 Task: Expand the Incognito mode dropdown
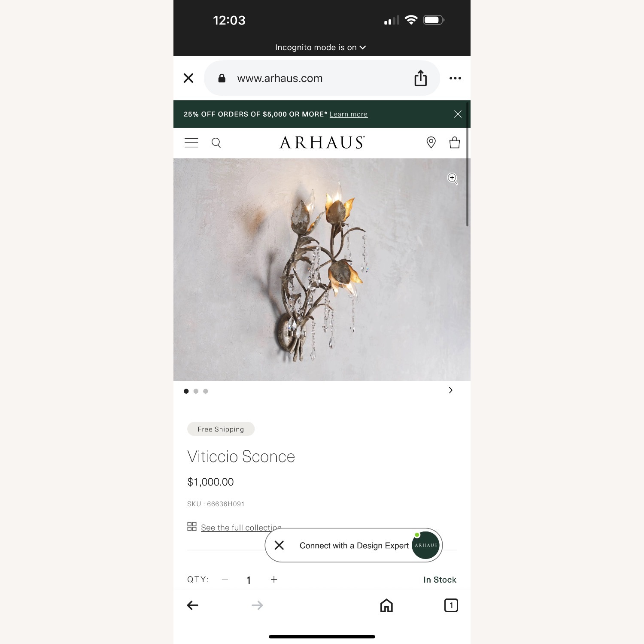point(321,47)
